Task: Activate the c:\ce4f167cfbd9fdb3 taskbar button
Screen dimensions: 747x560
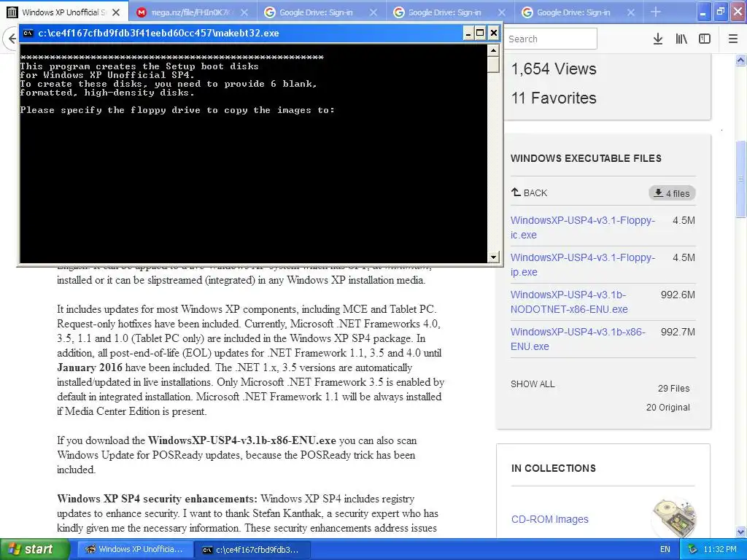Action: point(252,549)
